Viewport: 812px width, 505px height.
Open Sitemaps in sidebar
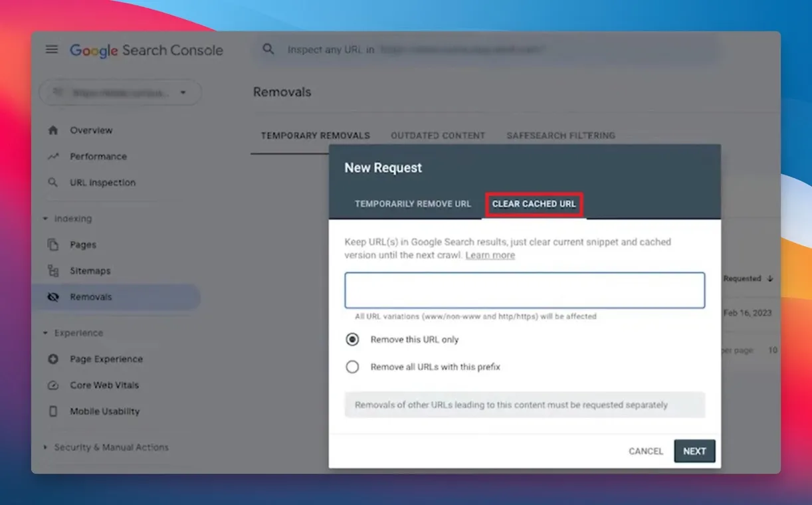tap(90, 271)
